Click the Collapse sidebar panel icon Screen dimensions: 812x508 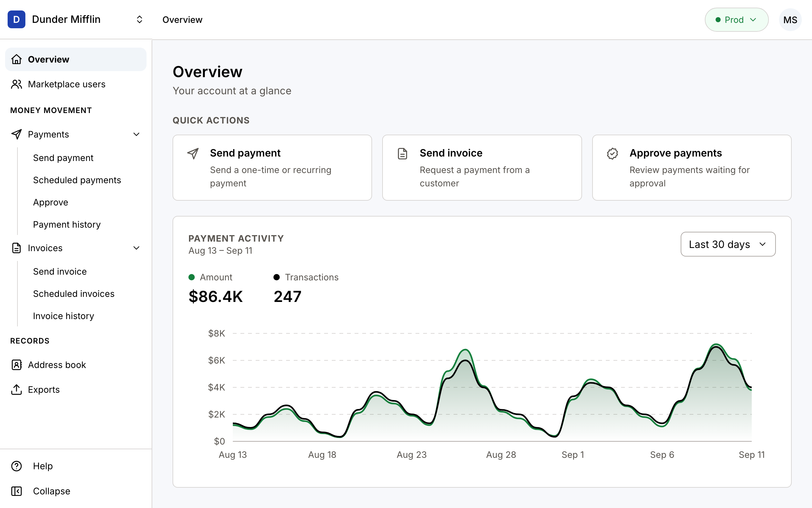click(16, 491)
